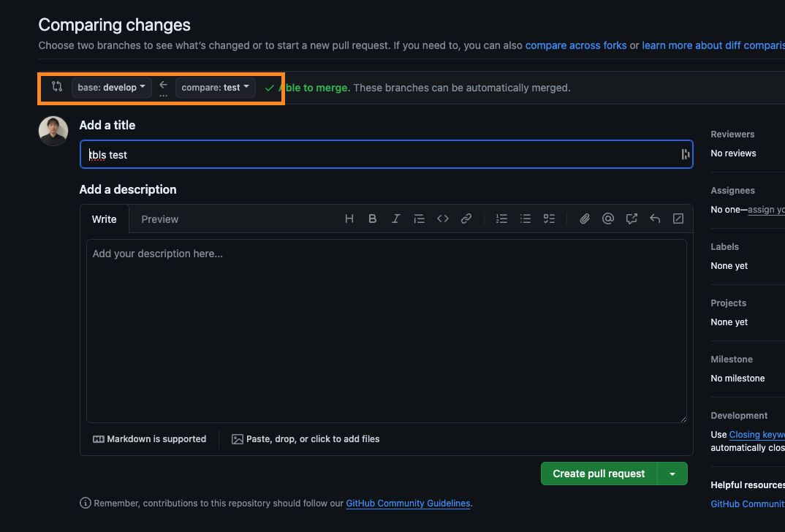Mention a user with the @ icon
The height and width of the screenshot is (532, 785).
[x=608, y=218]
